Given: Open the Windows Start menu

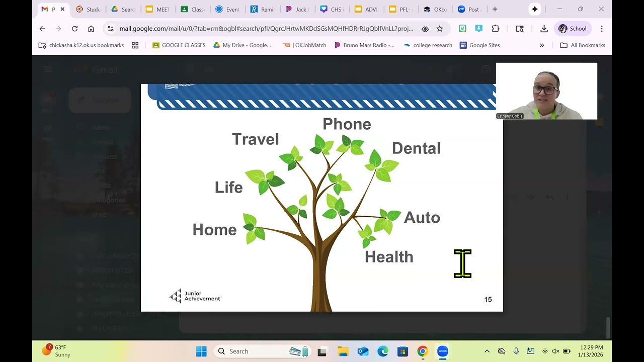Looking at the screenshot, I should pos(201,351).
